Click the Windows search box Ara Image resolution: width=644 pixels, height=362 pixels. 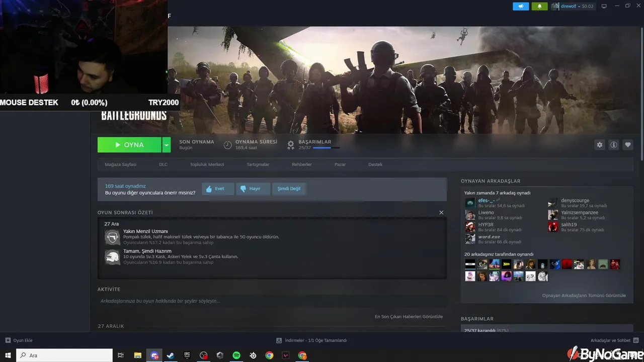click(64, 355)
